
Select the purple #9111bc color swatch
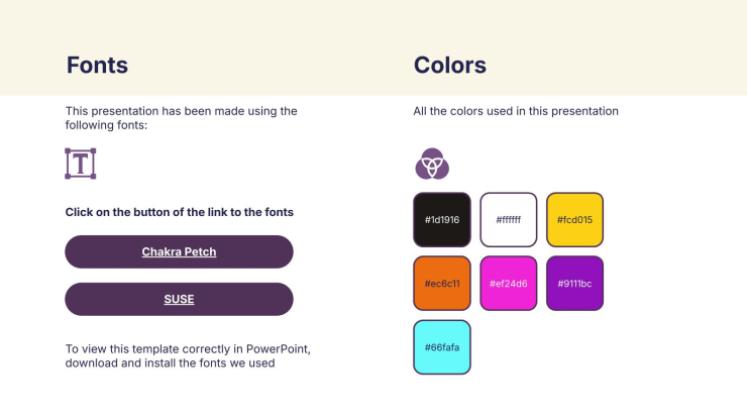[575, 283]
